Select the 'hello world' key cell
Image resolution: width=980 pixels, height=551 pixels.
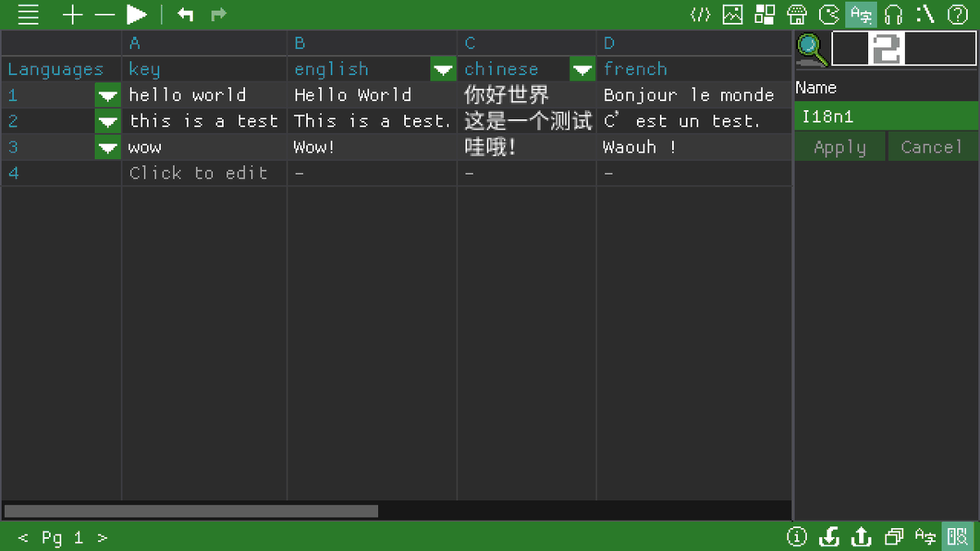(x=204, y=95)
